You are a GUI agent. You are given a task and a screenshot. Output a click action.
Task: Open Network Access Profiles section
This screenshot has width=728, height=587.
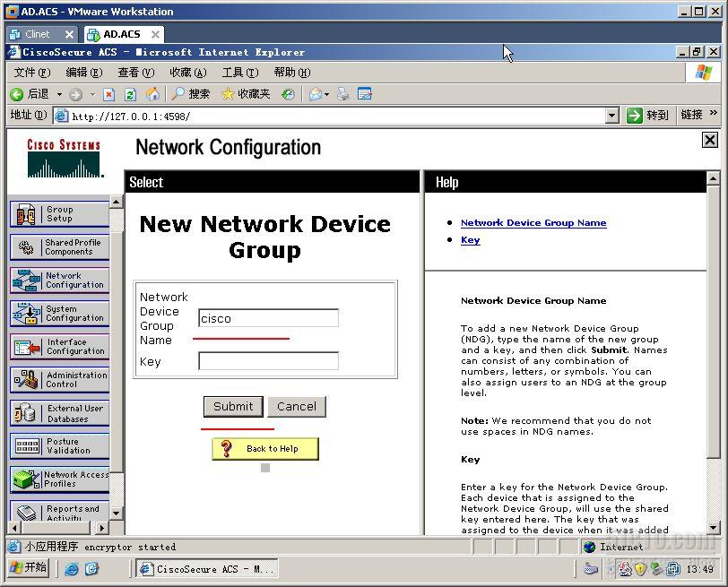pyautogui.click(x=59, y=479)
